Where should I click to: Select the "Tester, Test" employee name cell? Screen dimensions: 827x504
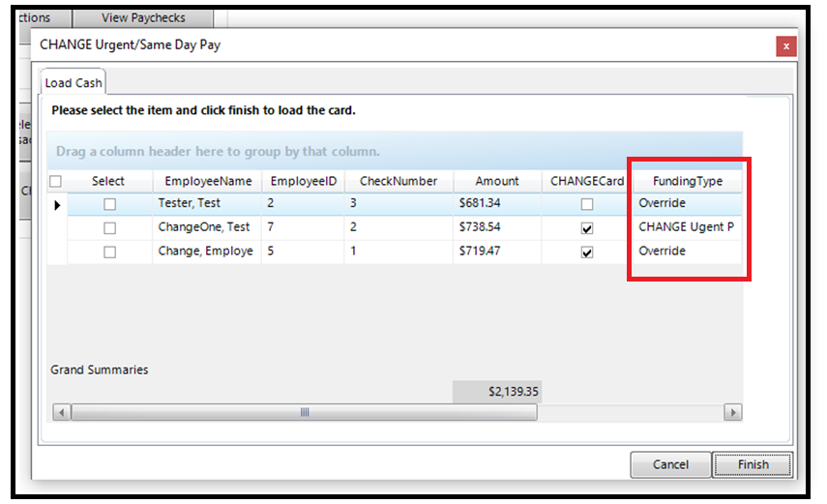click(x=207, y=204)
